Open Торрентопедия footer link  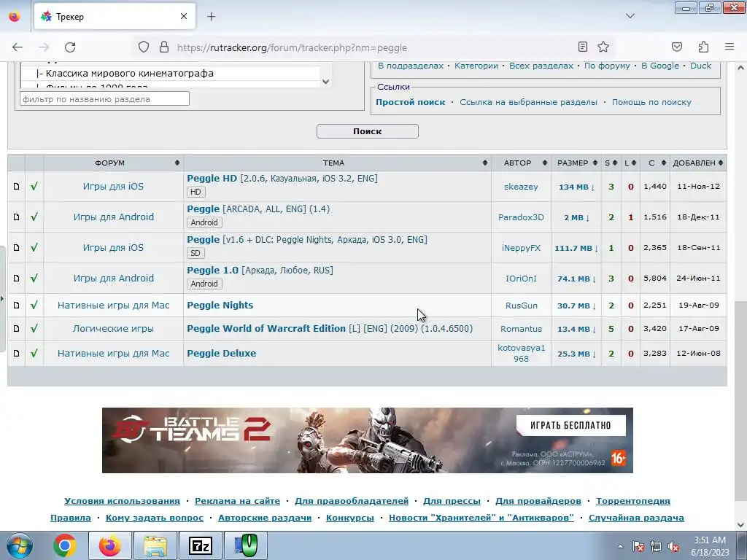click(632, 501)
